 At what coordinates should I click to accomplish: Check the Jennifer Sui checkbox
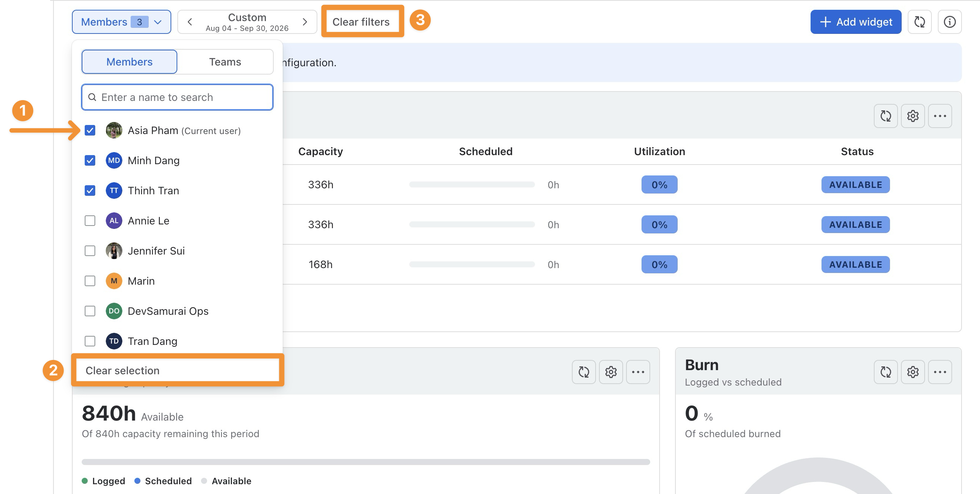click(x=90, y=251)
